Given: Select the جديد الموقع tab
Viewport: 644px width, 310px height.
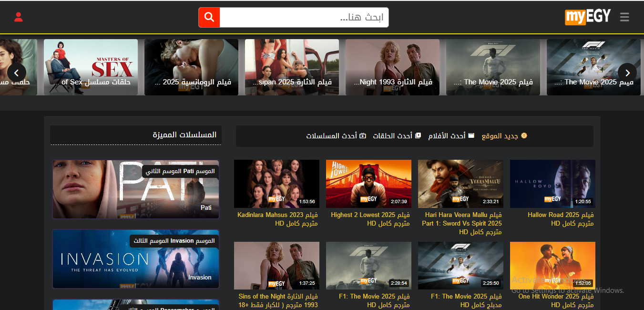Looking at the screenshot, I should [x=504, y=136].
